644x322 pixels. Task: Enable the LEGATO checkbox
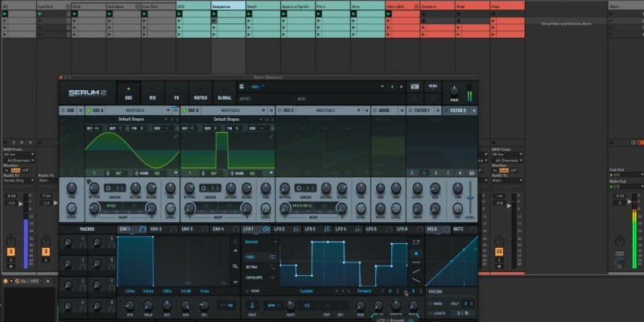click(431, 313)
